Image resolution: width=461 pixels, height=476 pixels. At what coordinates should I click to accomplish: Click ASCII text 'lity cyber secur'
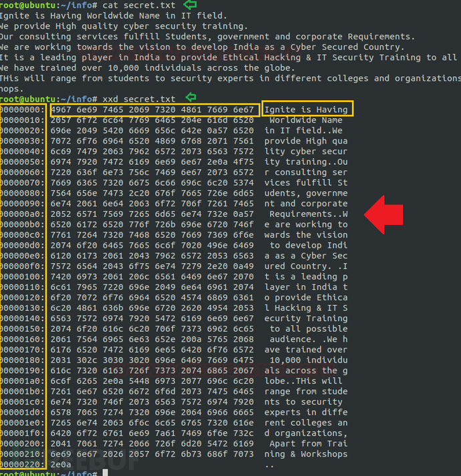[x=306, y=152]
